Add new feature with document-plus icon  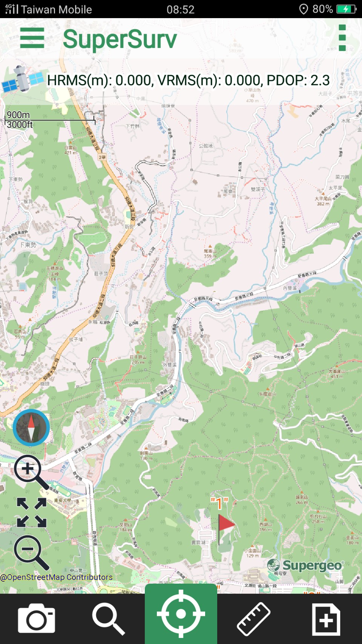[326, 619]
